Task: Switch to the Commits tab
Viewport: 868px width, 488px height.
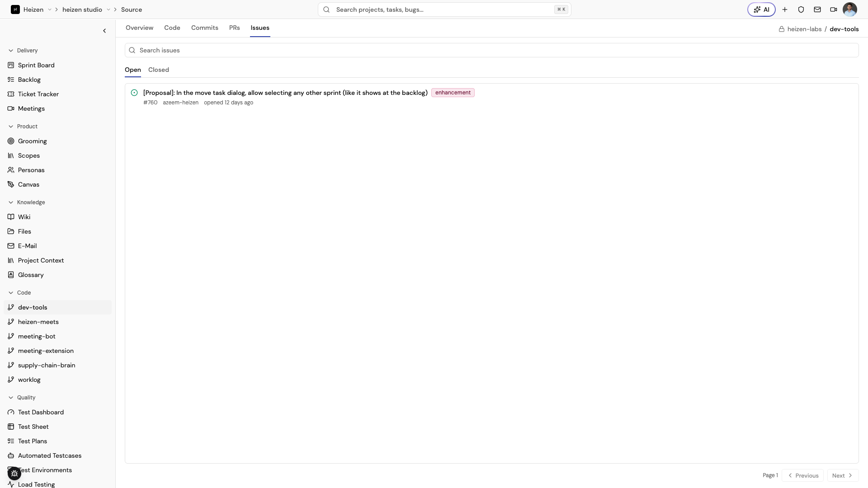Action: [x=205, y=28]
